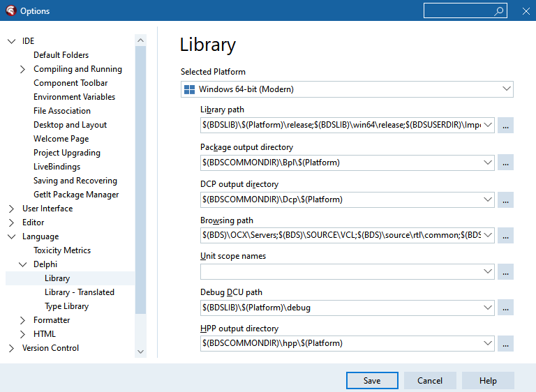Open the HPP output directory dropdown arrow
The width and height of the screenshot is (536, 392).
488,343
